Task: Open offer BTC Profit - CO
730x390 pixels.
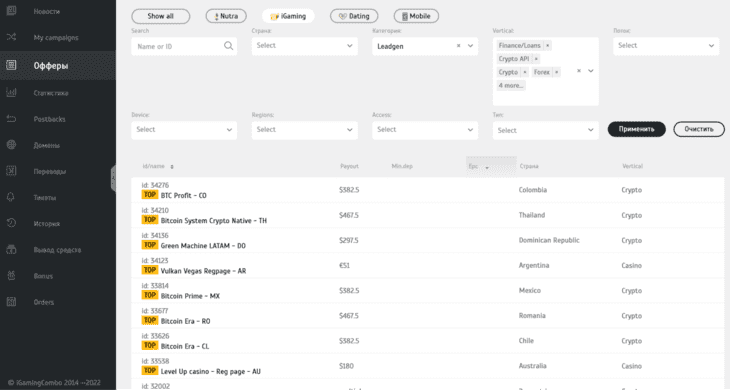Action: 183,195
